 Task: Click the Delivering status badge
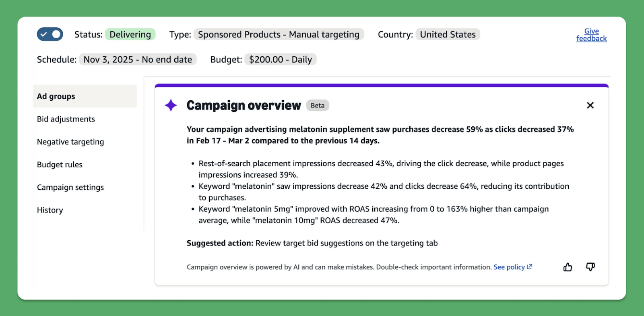coord(130,35)
